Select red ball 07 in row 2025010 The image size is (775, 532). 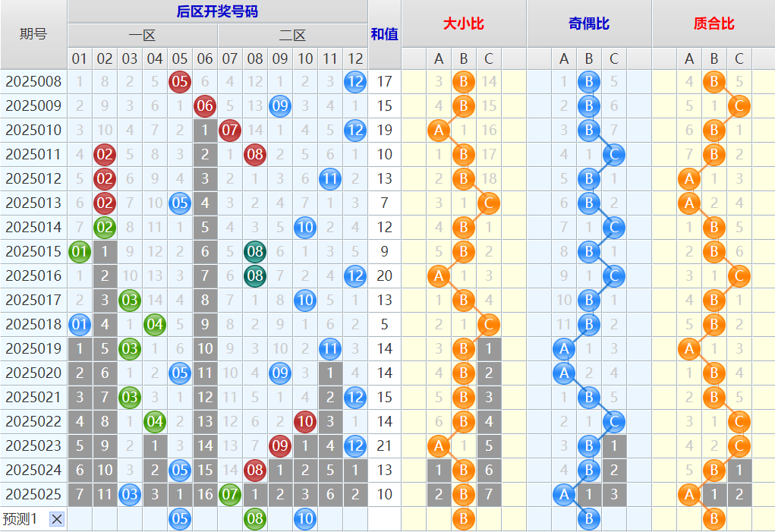(230, 130)
